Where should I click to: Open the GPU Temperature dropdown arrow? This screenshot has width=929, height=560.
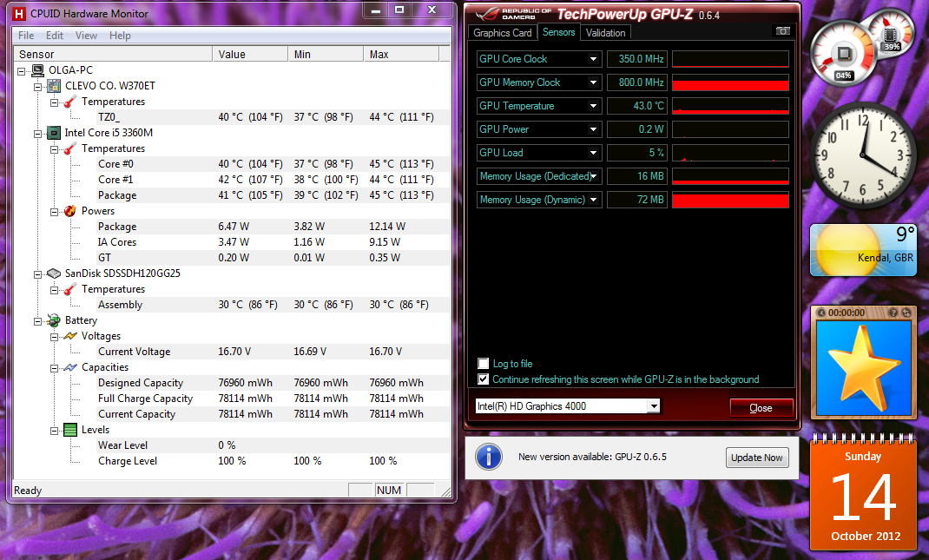pyautogui.click(x=593, y=106)
